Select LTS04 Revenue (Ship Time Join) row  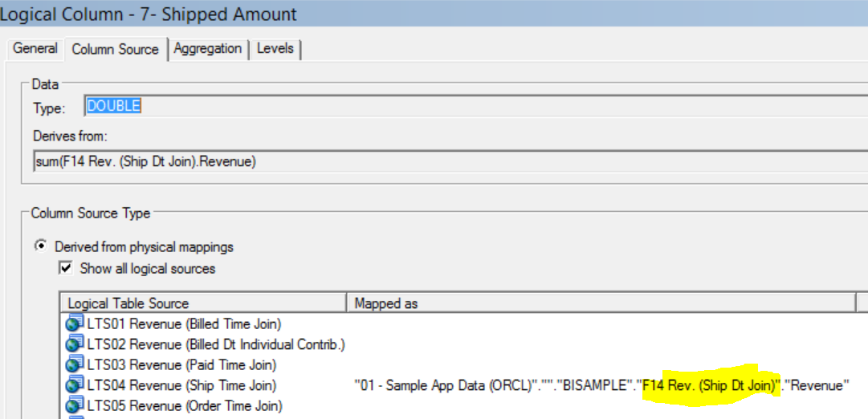pos(181,385)
